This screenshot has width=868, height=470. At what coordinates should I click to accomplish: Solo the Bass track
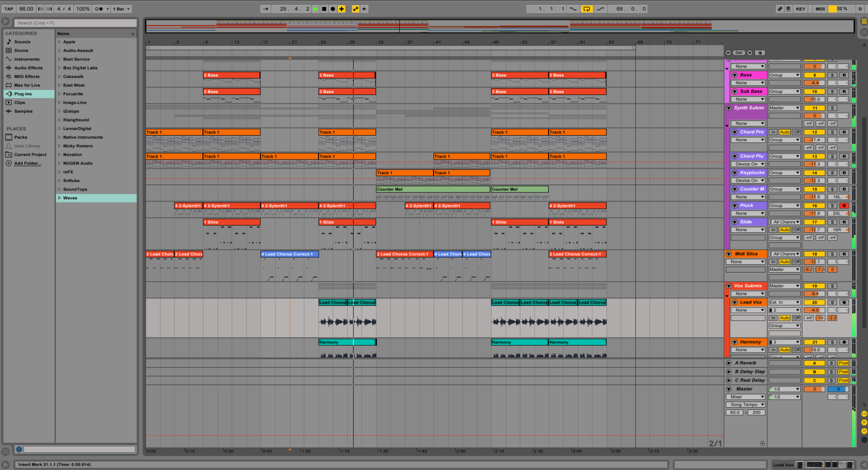pos(832,75)
